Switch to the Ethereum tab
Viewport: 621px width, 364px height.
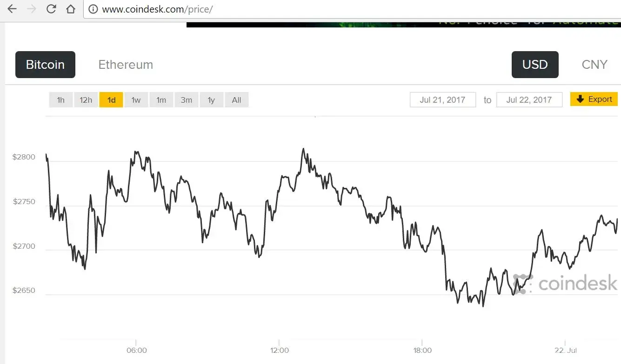(x=126, y=65)
